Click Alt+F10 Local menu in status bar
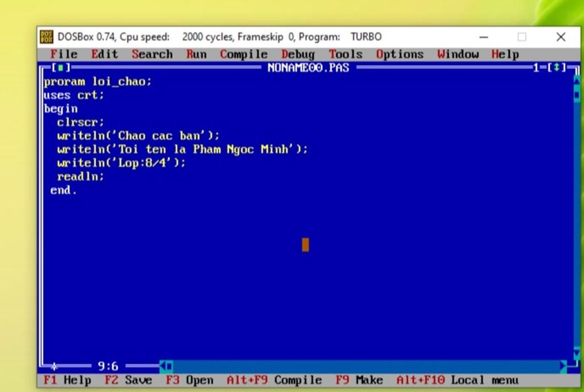This screenshot has width=584, height=392. pyautogui.click(x=457, y=380)
